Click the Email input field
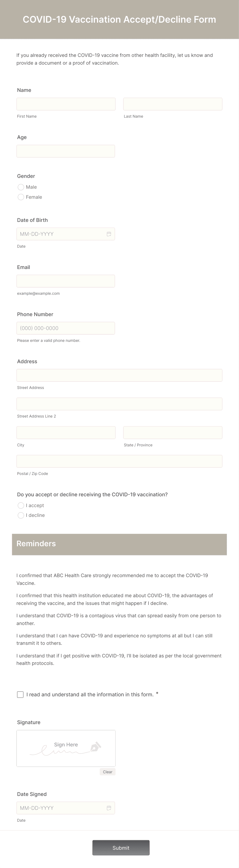 click(x=66, y=281)
